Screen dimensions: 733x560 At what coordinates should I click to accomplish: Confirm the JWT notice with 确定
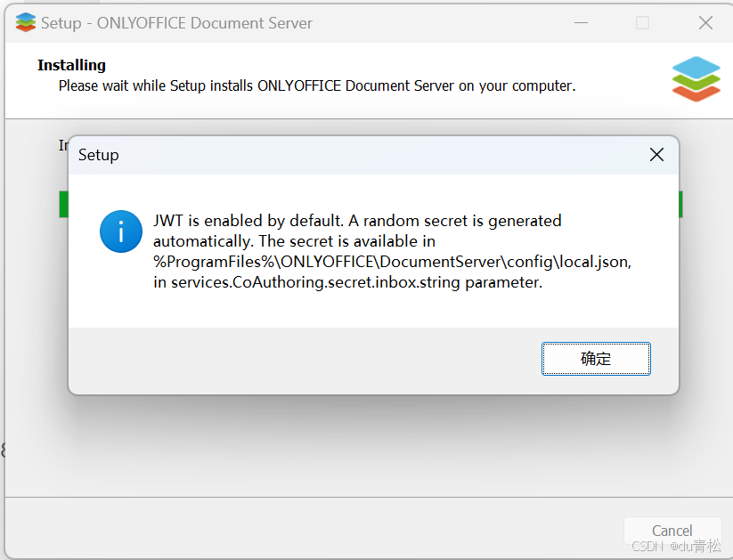pyautogui.click(x=596, y=359)
